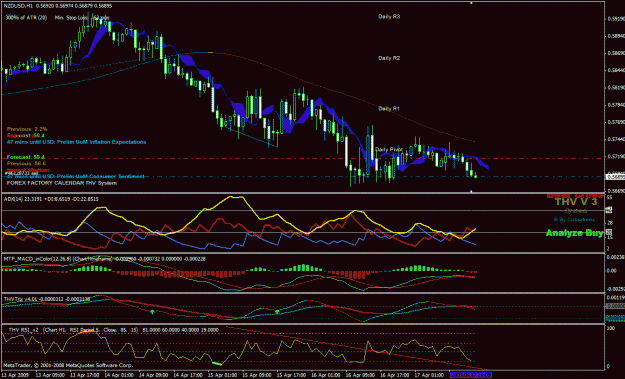625x379 pixels.
Task: Click the green oversold segment on RSI line
Action: click(217, 363)
